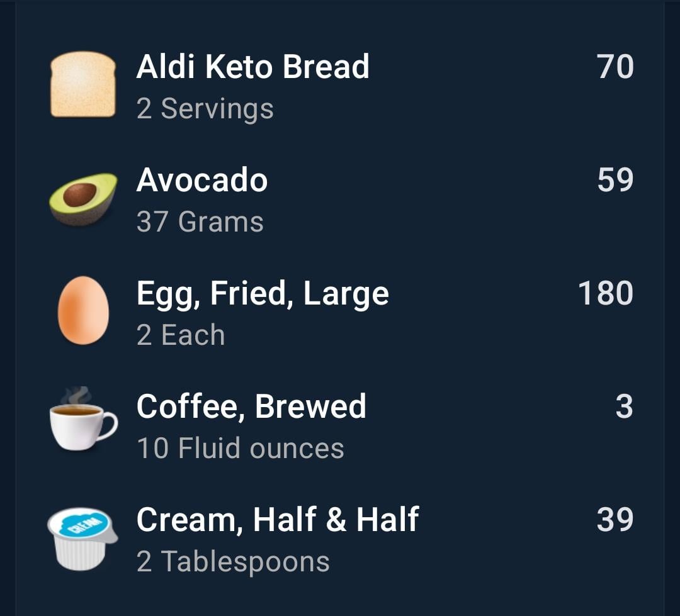Tap the brown egg icon

83,310
